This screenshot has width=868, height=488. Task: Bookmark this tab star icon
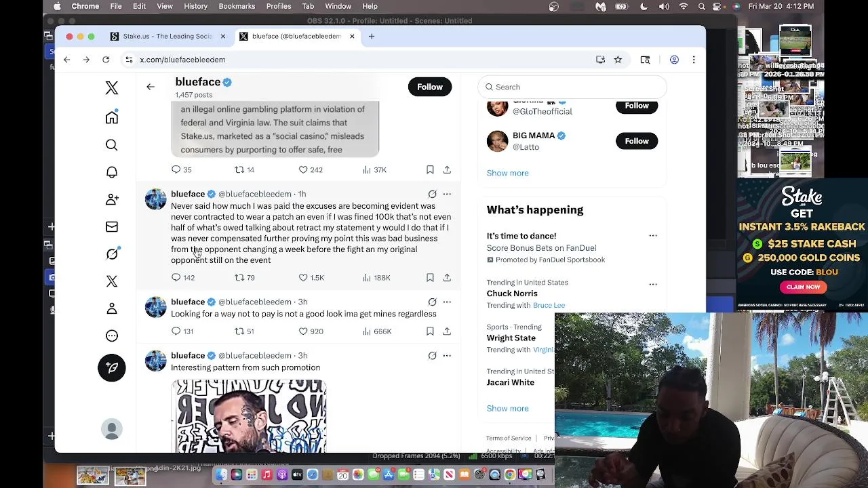coord(618,60)
